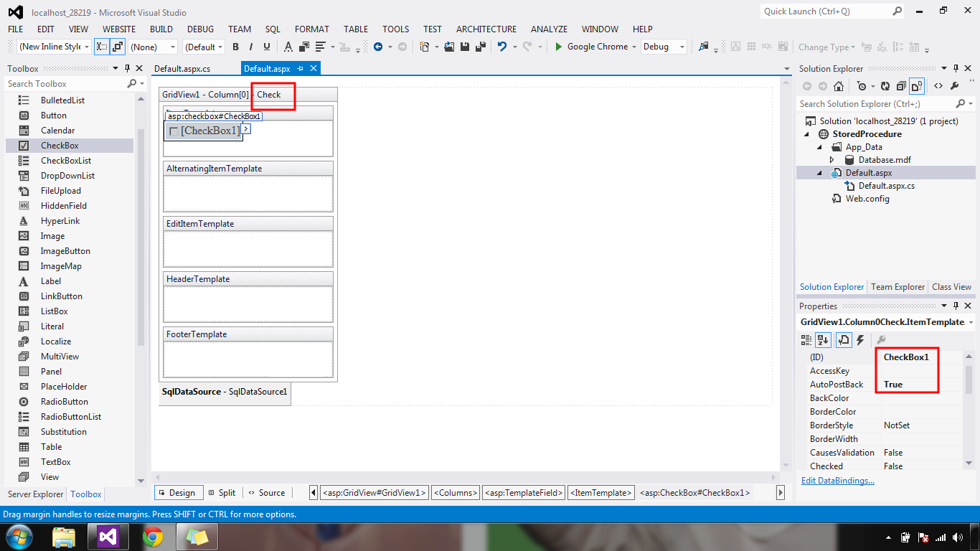980x551 pixels.
Task: Expand the Database.mdf tree node
Action: tap(832, 159)
